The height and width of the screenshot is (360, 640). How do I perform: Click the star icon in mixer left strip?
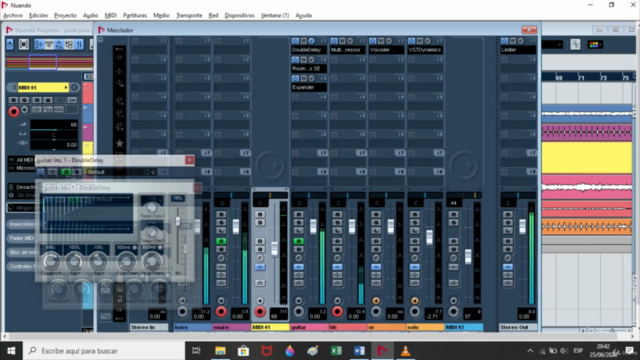click(120, 143)
